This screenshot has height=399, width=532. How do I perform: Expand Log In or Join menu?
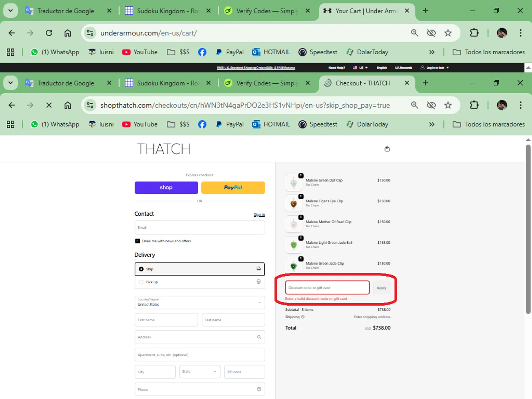point(435,68)
